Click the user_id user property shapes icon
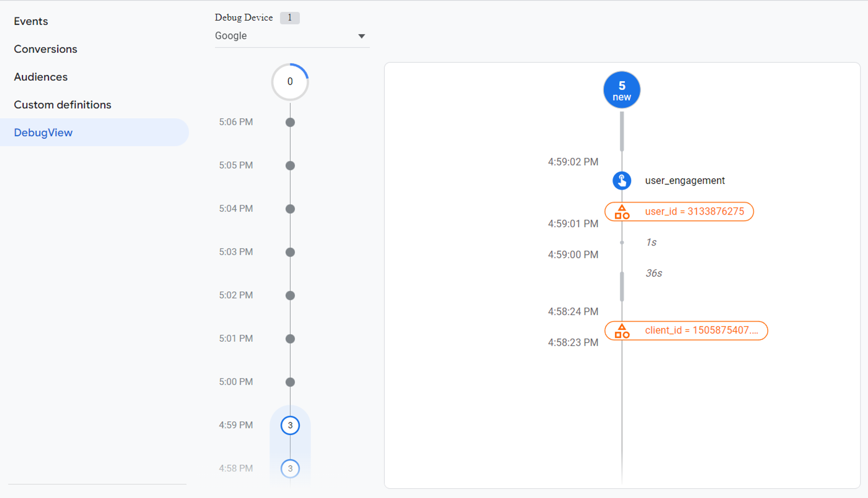The width and height of the screenshot is (868, 498). 622,212
